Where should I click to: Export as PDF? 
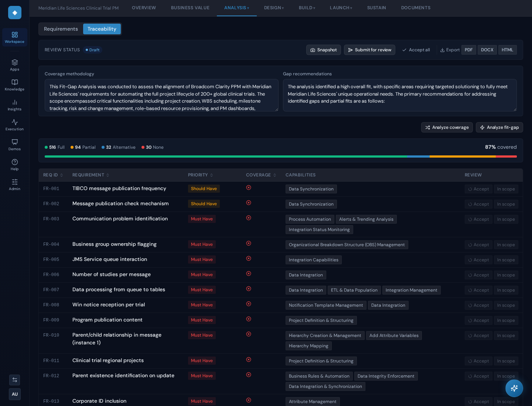pyautogui.click(x=468, y=50)
